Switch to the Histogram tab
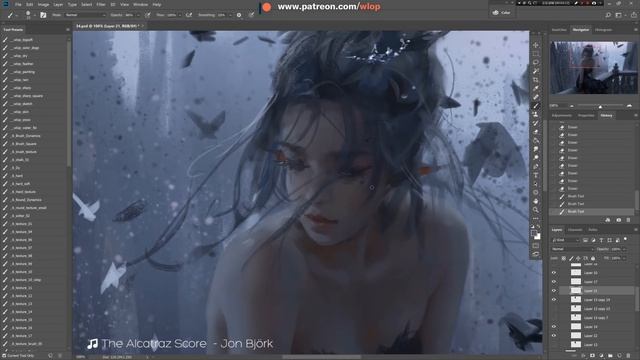Screen dimensions: 640x360 (603, 30)
